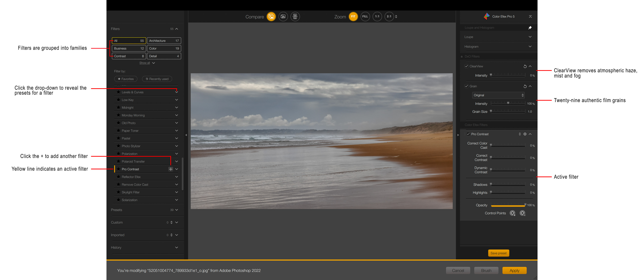Reset the ClearView filter settings
This screenshot has width=644, height=280.
point(525,66)
